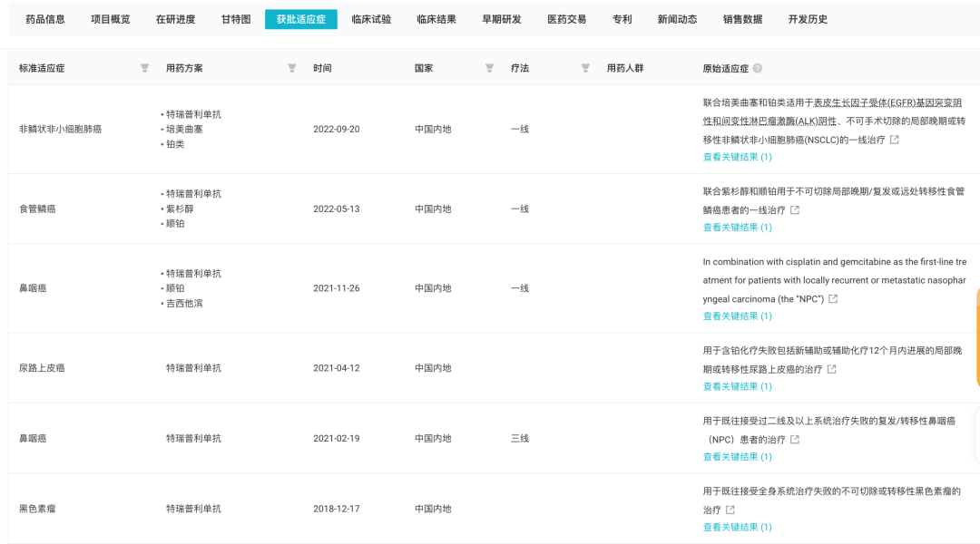Open external link for 复发/转移性鼻咽癌 indication text

click(x=795, y=440)
